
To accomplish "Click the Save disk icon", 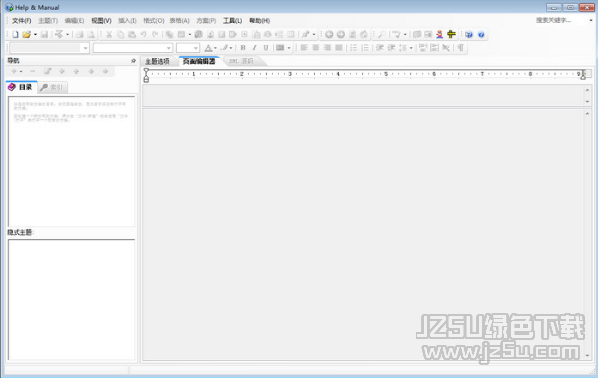I will tap(45, 35).
